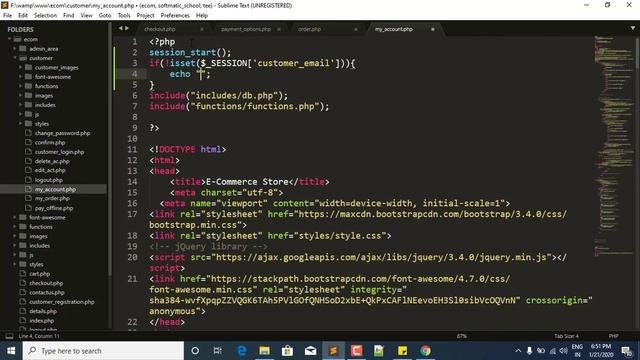640x360 pixels.
Task: Click file icon beside contactus.php
Action: coord(23,292)
